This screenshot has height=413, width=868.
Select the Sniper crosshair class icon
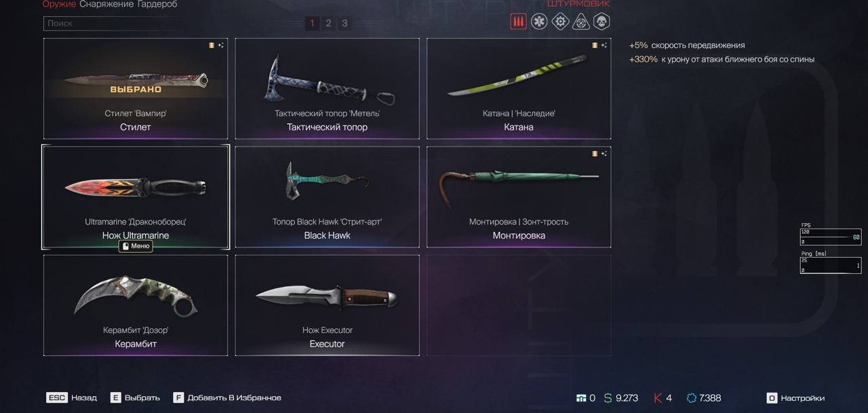click(x=581, y=22)
